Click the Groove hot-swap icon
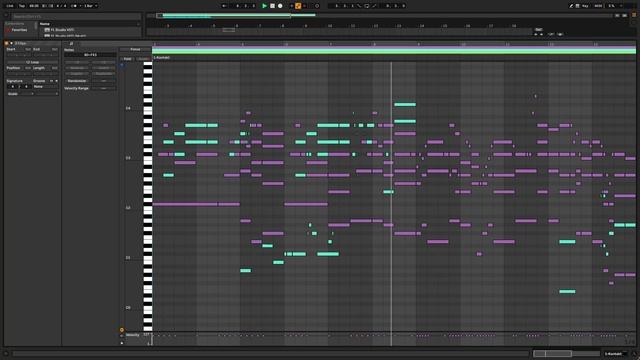The width and height of the screenshot is (640, 360). tap(51, 81)
